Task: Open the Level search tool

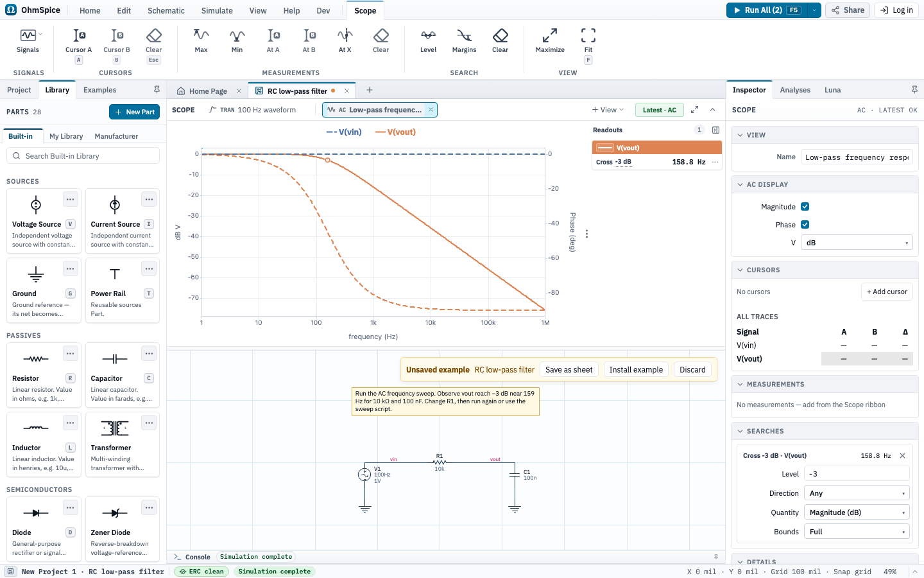Action: (x=428, y=41)
